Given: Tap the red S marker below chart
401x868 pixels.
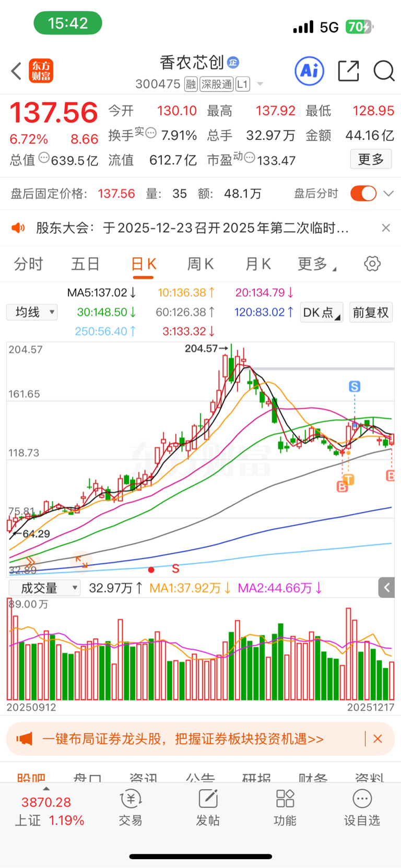Looking at the screenshot, I should click(175, 569).
